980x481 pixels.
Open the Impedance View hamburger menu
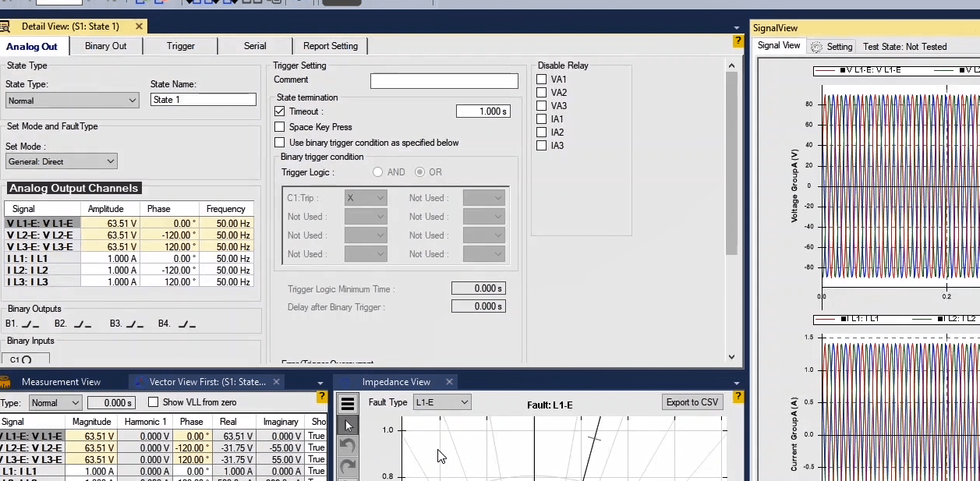[x=348, y=403]
